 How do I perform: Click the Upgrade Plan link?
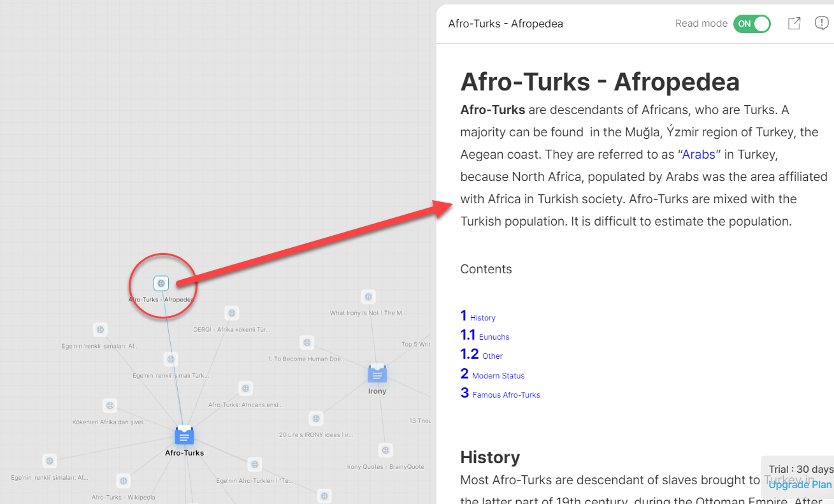click(800, 485)
